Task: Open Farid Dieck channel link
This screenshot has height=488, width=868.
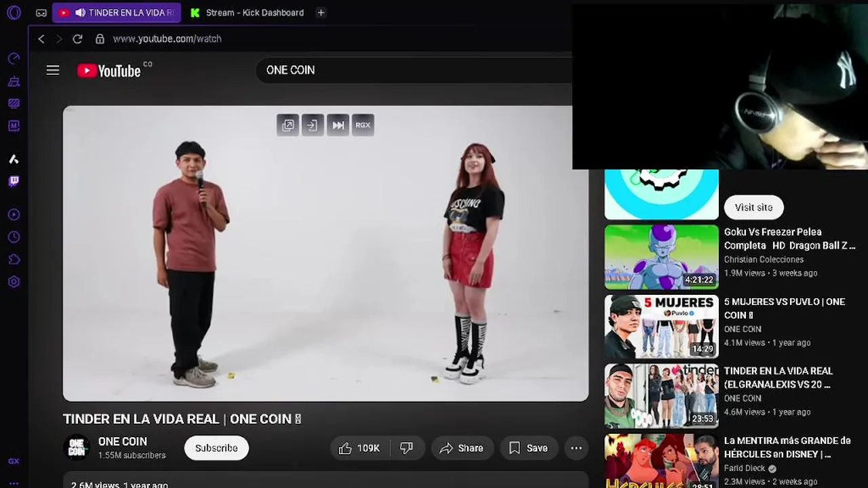Action: coord(745,468)
